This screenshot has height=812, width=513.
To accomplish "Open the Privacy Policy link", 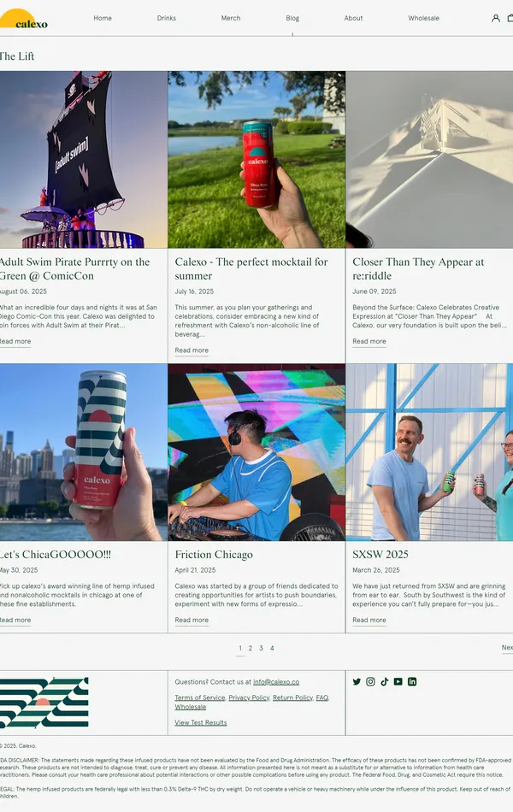I will (249, 697).
